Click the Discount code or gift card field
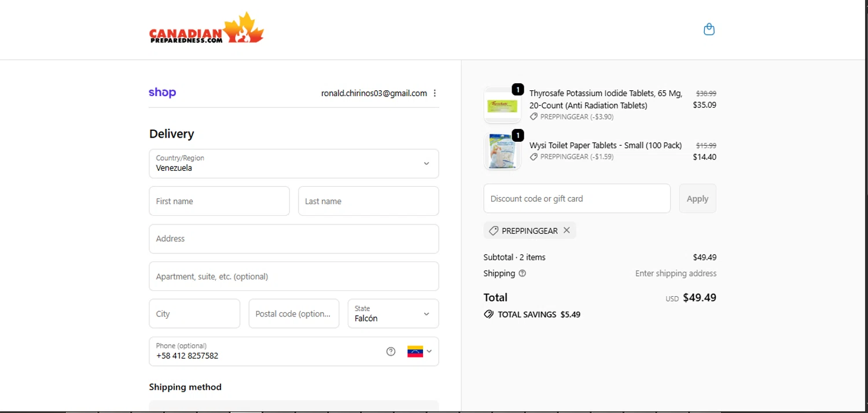Viewport: 868px width, 413px height. click(x=577, y=198)
